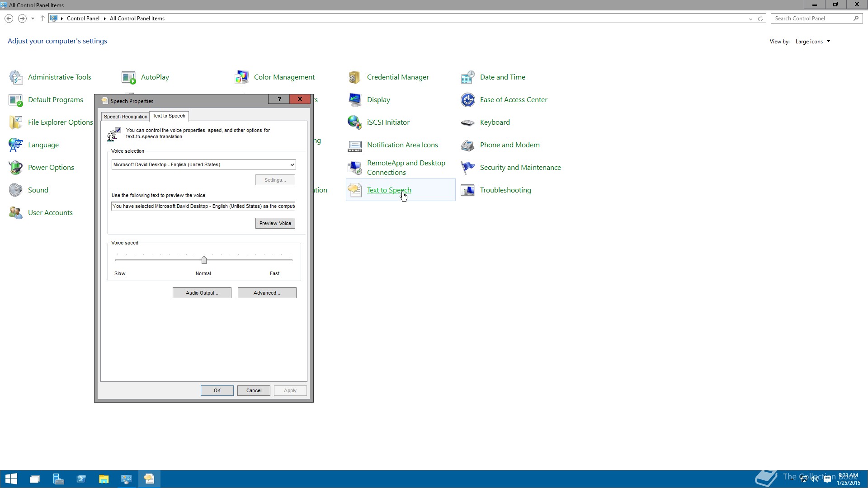
Task: Expand the address bar previous locations dropdown
Action: pos(750,19)
